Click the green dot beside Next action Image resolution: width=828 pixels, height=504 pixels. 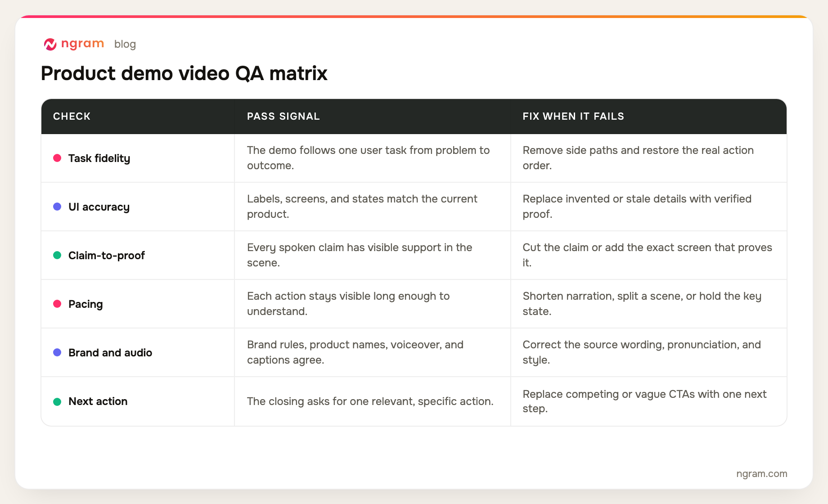57,401
